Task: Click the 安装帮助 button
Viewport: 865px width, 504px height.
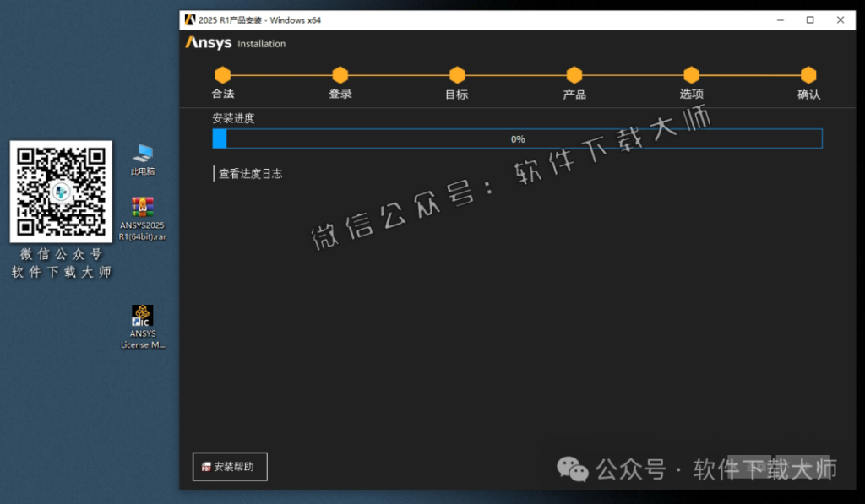Action: click(229, 466)
